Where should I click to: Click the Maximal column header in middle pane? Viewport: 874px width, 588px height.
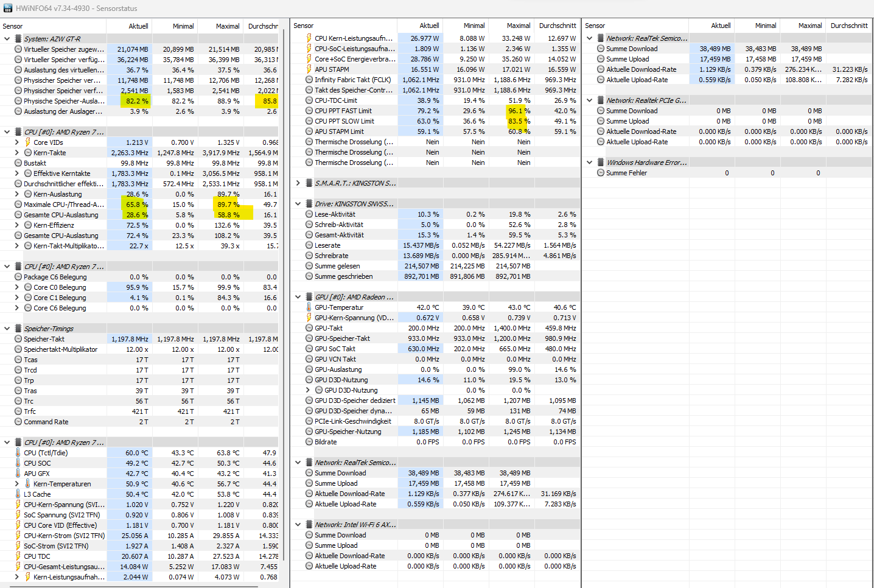511,26
